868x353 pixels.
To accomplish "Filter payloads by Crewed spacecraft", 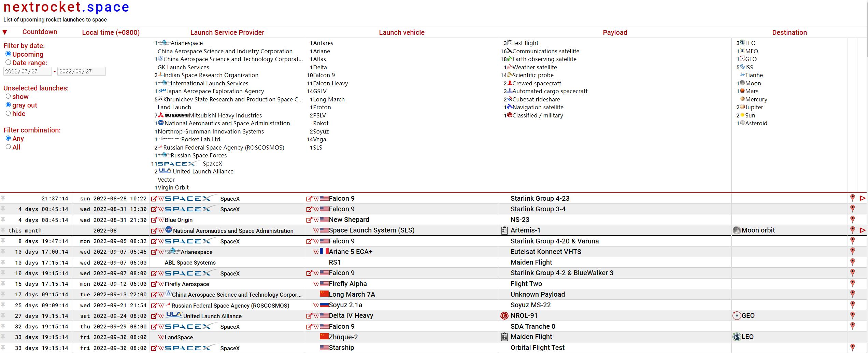I will coord(537,83).
